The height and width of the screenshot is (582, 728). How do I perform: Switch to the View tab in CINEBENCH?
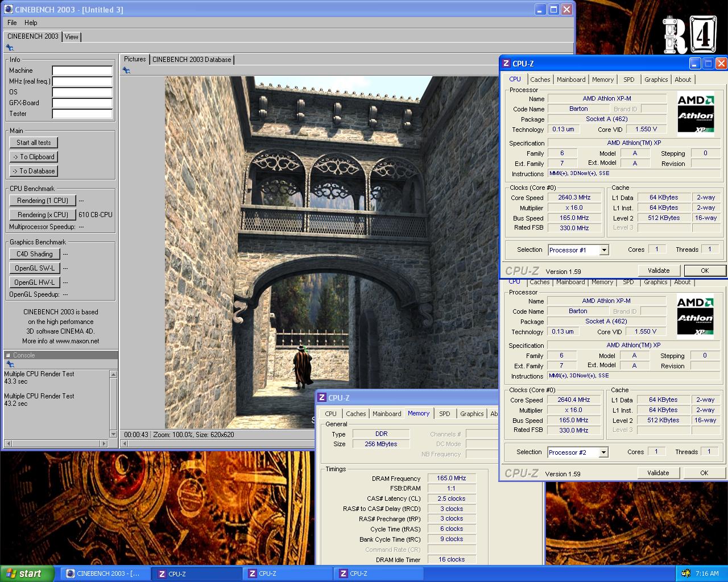(72, 36)
